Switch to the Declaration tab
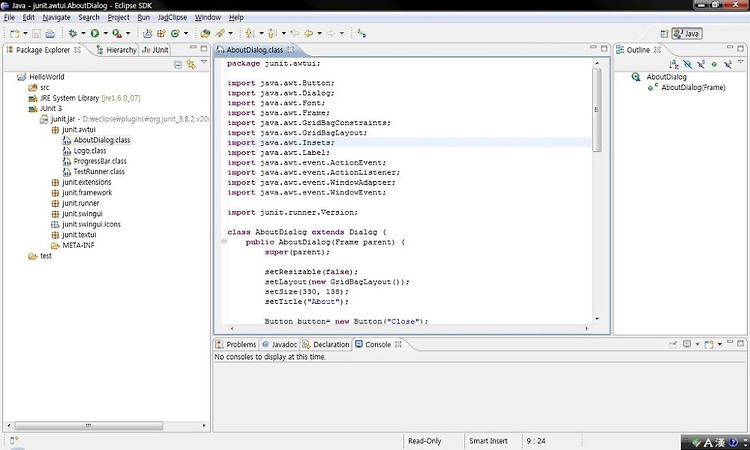The height and width of the screenshot is (450, 750). coord(326,344)
